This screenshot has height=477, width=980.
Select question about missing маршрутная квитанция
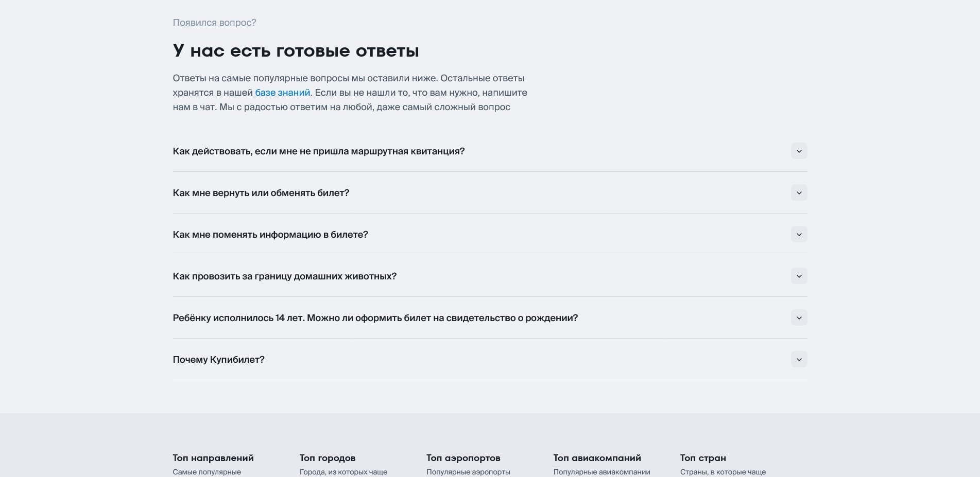click(318, 151)
